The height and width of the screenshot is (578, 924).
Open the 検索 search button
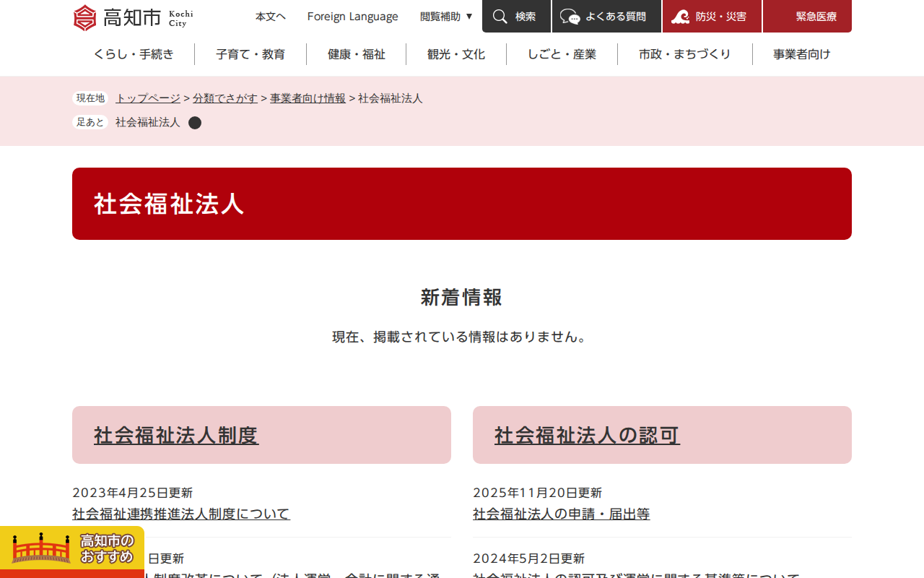pyautogui.click(x=516, y=16)
